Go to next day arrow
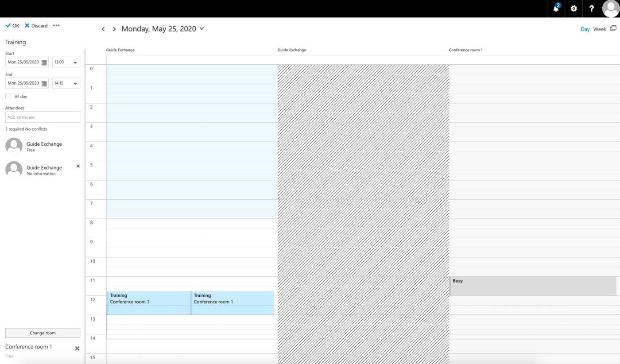620x364 pixels. [114, 29]
